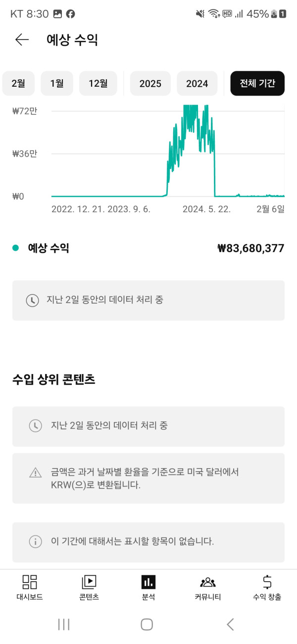Screen dimensions: 297x644
Task: Open the 콘텐츠 content icon
Action: coord(89,582)
